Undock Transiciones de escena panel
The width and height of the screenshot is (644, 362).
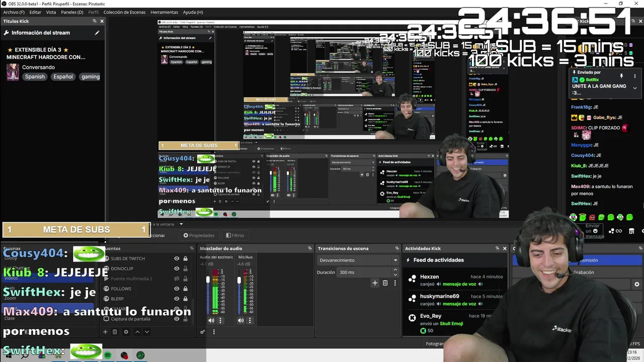point(396,248)
